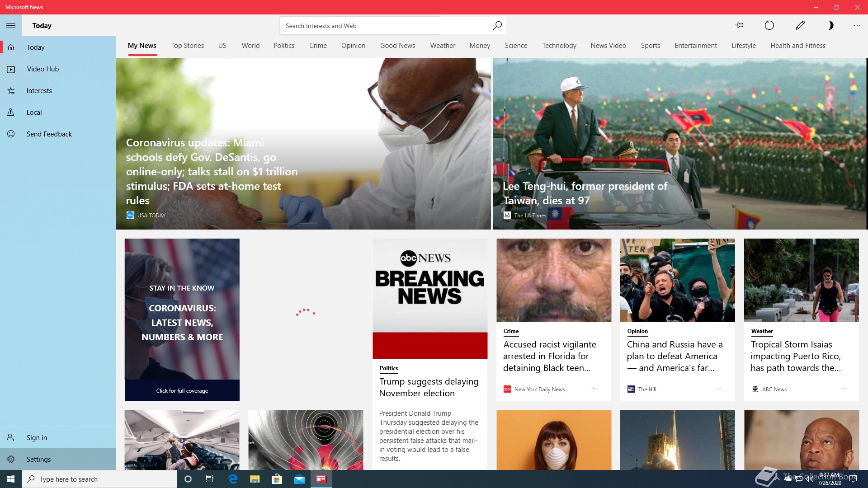The height and width of the screenshot is (488, 868).
Task: Click the Windows Start button
Action: (11, 479)
